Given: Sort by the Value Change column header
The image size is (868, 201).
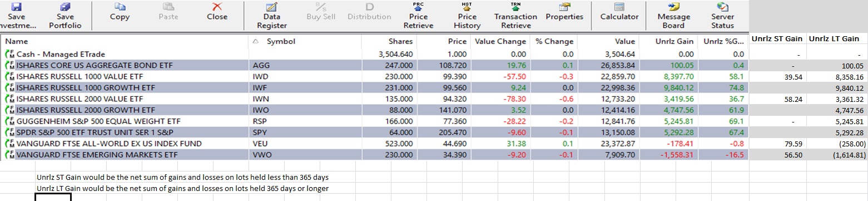Looking at the screenshot, I should [500, 42].
